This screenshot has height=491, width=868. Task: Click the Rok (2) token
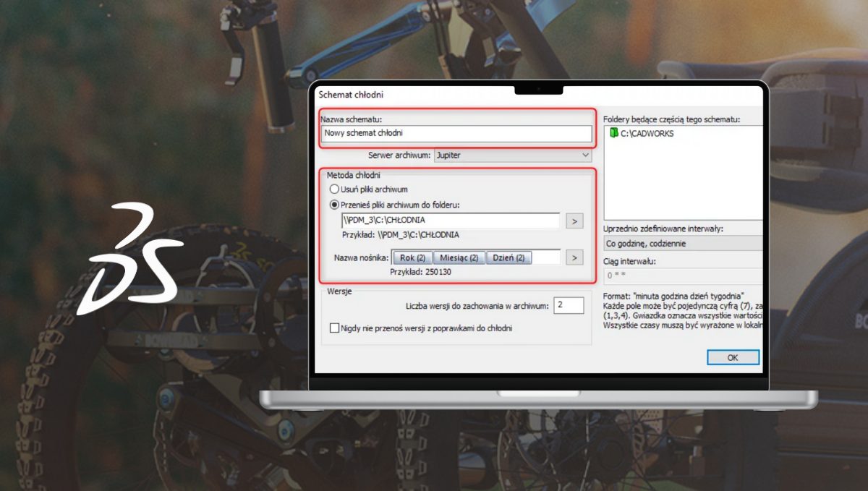tap(412, 257)
